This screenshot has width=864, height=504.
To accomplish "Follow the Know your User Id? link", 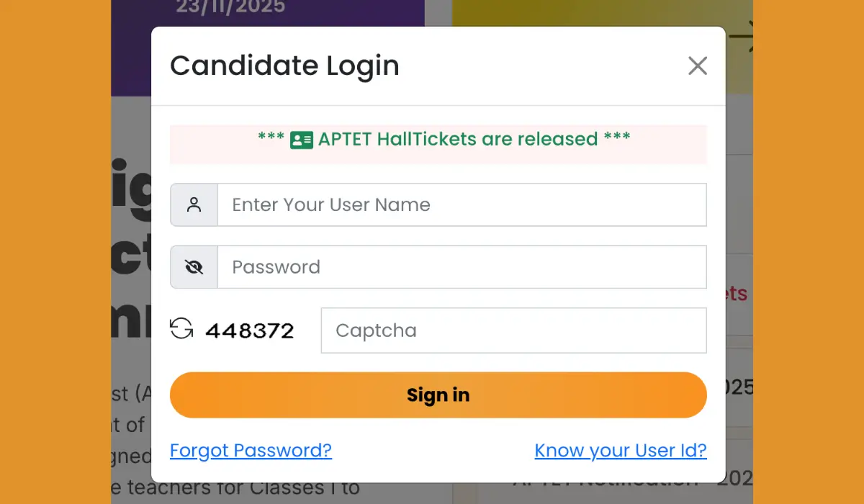I will [620, 451].
